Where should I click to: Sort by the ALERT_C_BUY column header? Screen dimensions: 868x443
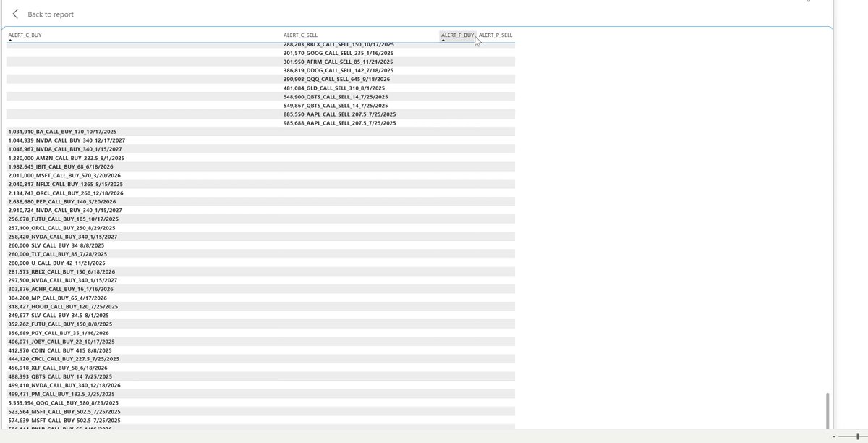[25, 35]
